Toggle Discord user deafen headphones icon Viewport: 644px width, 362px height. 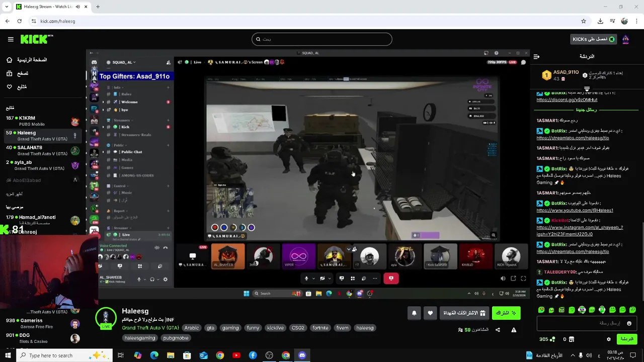click(x=152, y=280)
